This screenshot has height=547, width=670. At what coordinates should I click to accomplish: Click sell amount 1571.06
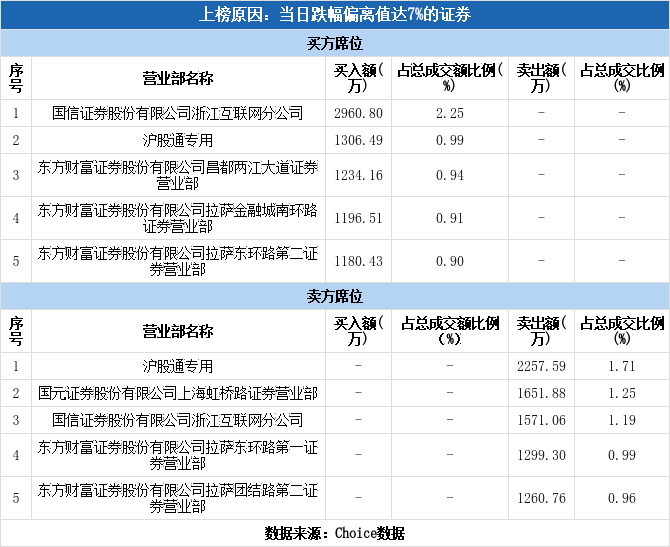point(541,420)
